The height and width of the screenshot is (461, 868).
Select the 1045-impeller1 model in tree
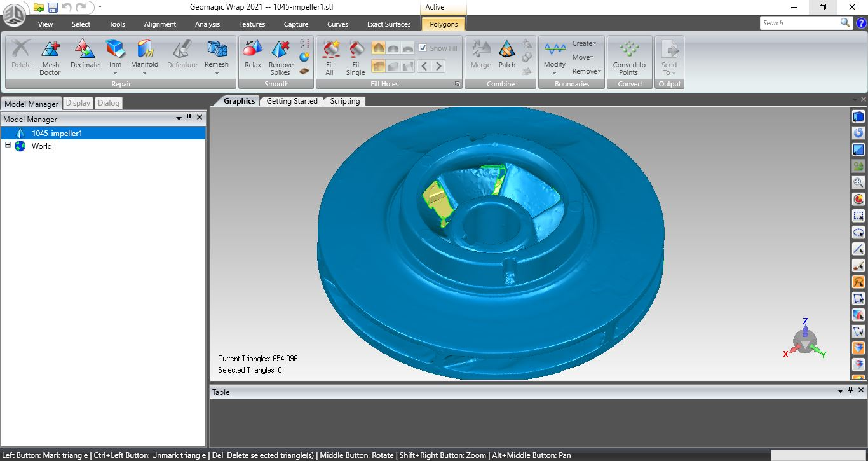104,134
